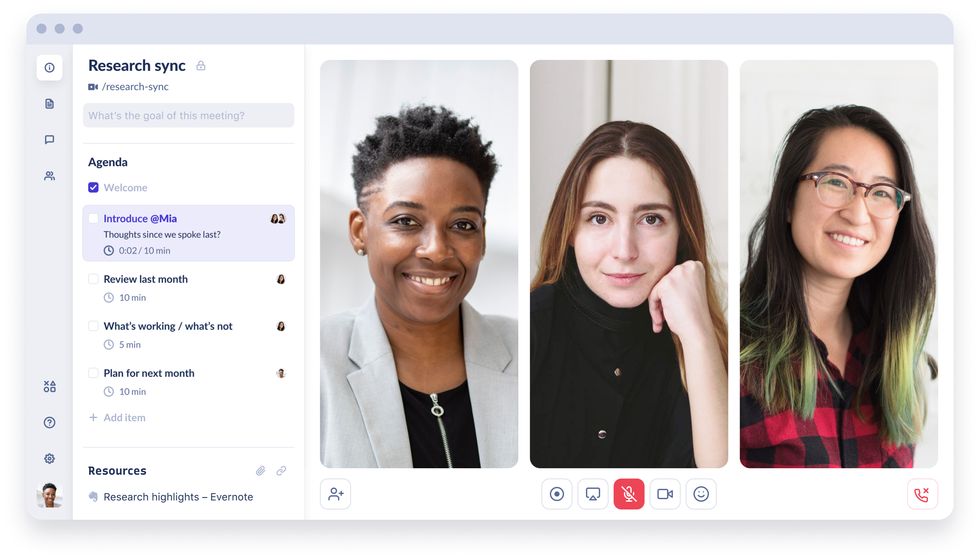Open the meeting info sidebar icon
The image size is (980, 559).
pos(50,68)
